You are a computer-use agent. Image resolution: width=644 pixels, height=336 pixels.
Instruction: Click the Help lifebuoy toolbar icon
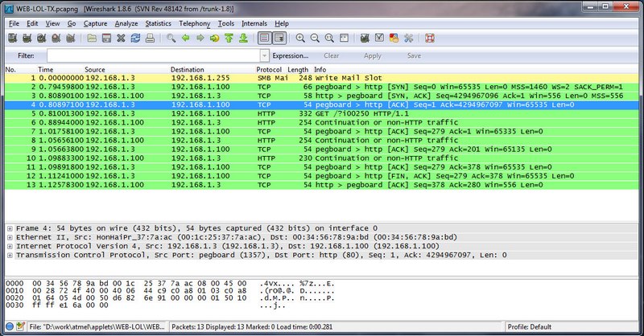pos(430,38)
